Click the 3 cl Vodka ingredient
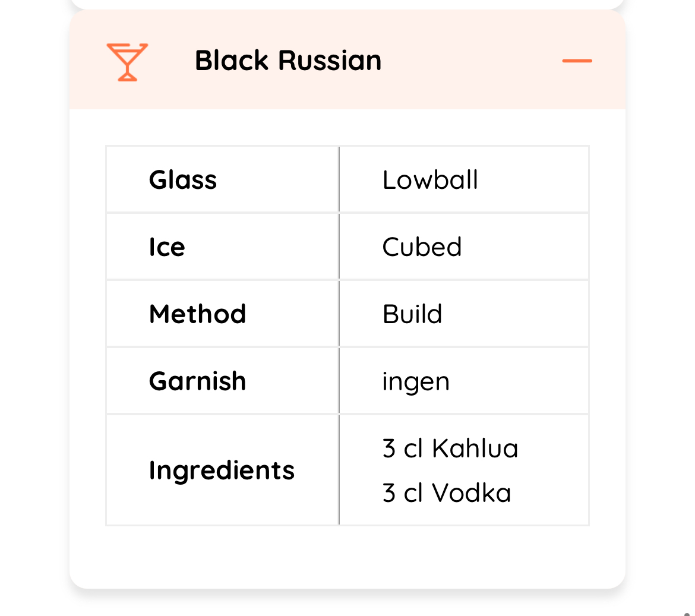 pyautogui.click(x=447, y=493)
